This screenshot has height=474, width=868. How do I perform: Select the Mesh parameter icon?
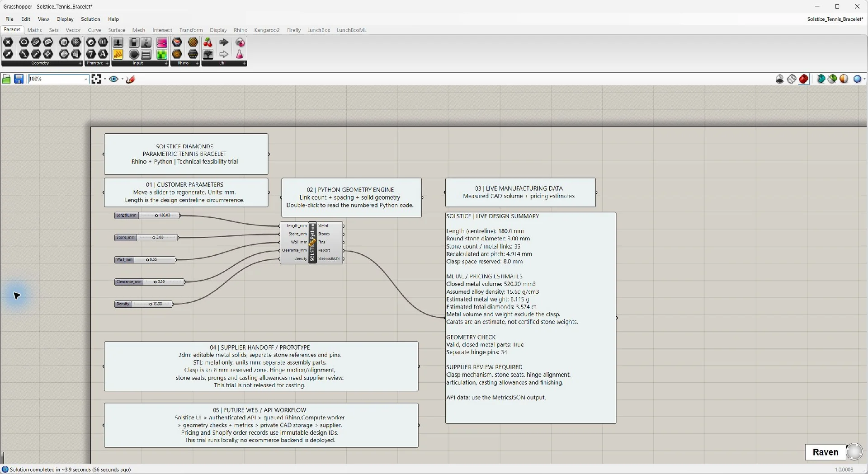click(x=76, y=42)
